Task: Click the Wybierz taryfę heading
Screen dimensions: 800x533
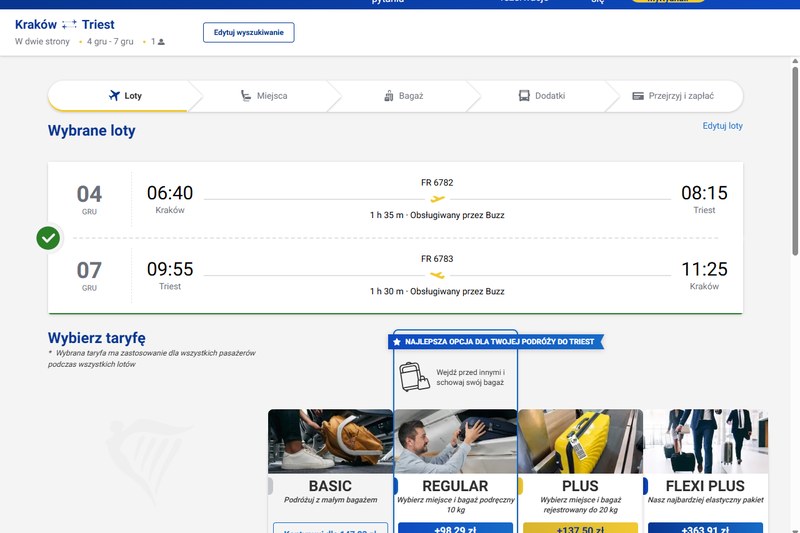Action: coord(96,338)
